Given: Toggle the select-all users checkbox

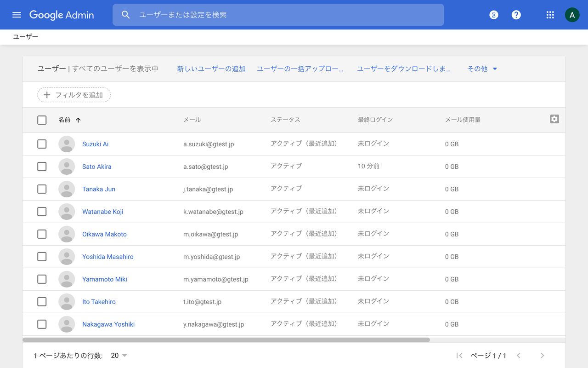Looking at the screenshot, I should click(x=42, y=120).
